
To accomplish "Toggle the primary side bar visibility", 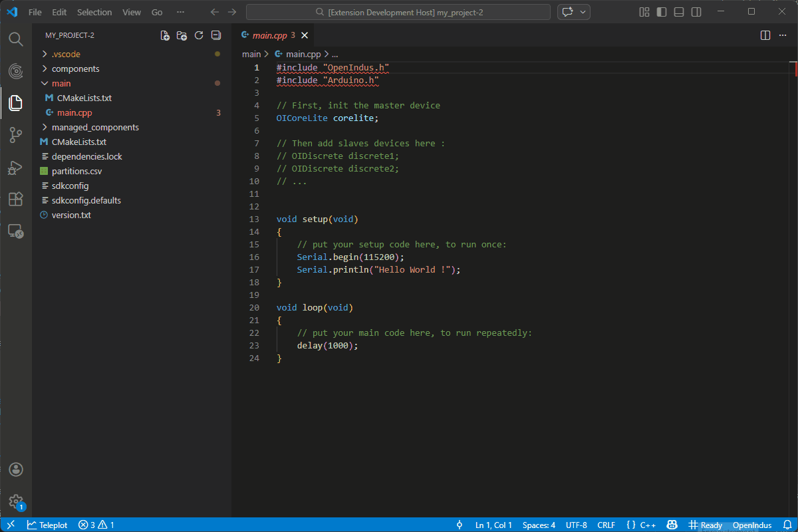I will [x=662, y=12].
